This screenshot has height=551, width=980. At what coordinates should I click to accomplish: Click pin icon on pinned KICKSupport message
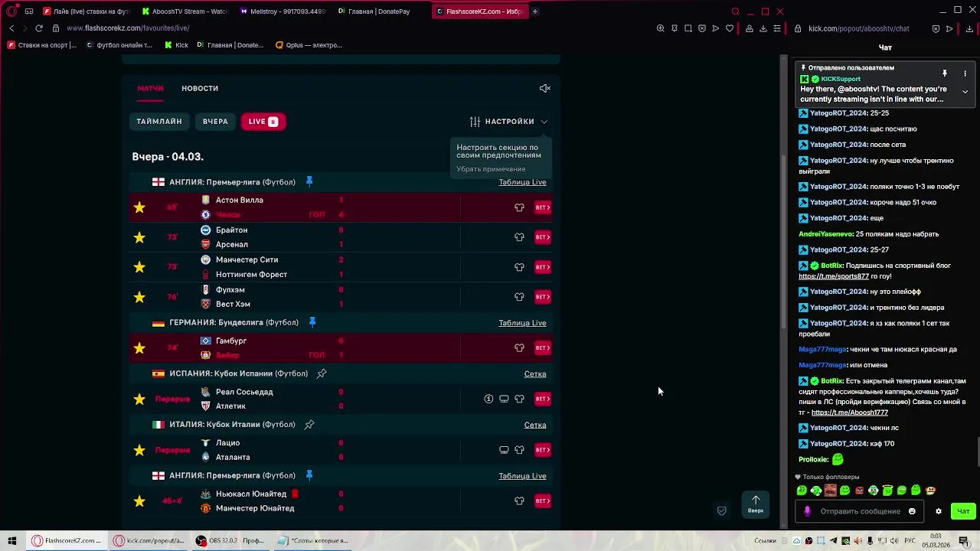tap(945, 73)
